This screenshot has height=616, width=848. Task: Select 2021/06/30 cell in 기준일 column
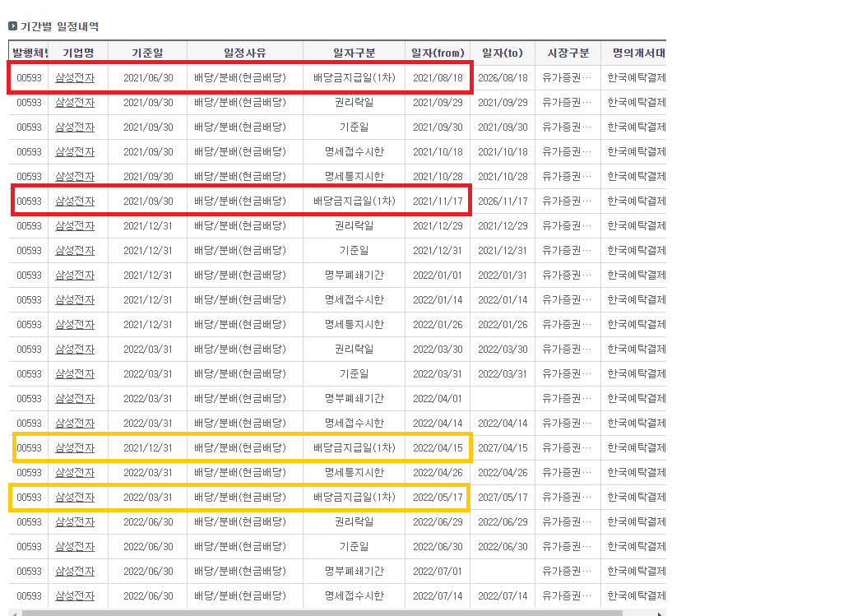click(148, 78)
